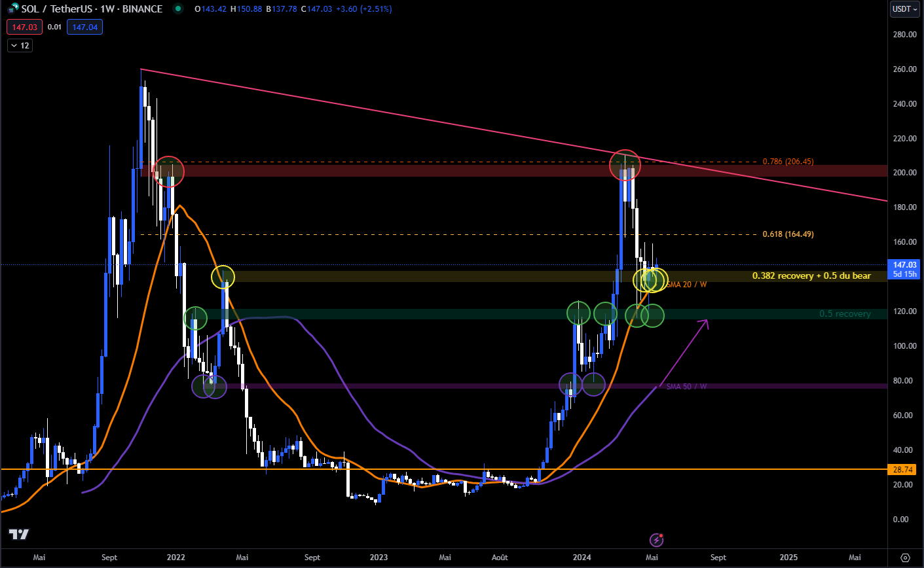Click the high value H150.88
The height and width of the screenshot is (568, 924).
[x=246, y=9]
